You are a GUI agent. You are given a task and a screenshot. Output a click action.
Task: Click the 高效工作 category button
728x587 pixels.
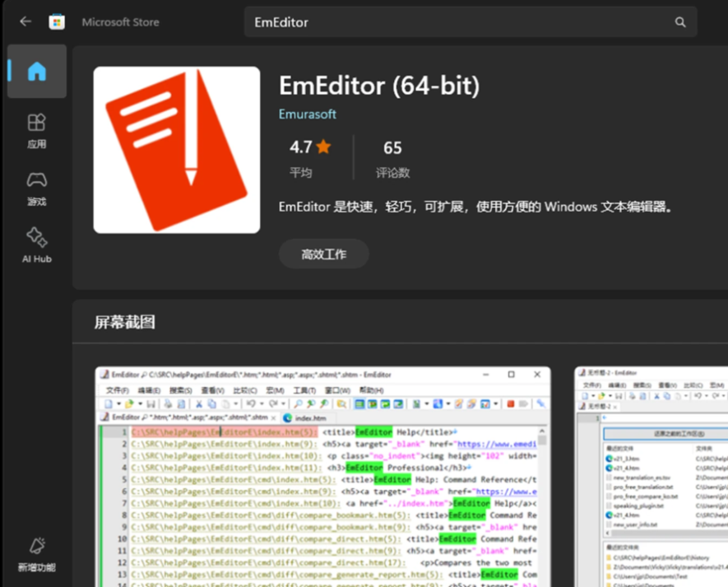click(x=324, y=254)
